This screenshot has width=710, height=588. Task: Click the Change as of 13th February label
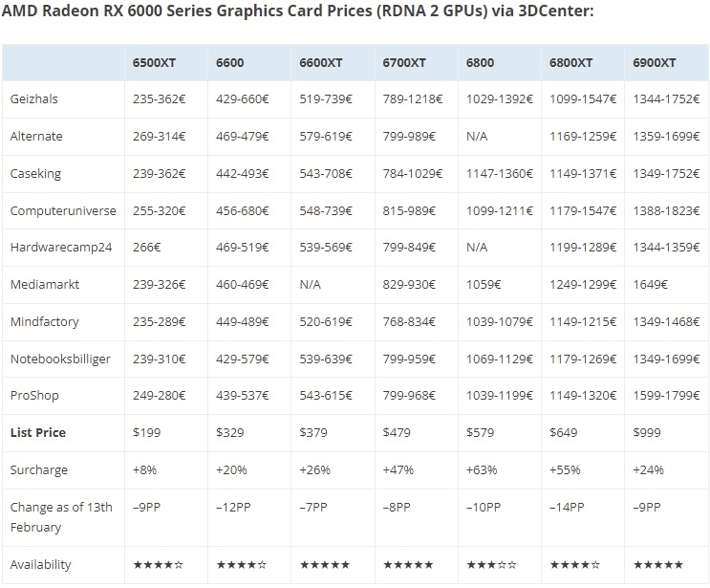pyautogui.click(x=61, y=517)
